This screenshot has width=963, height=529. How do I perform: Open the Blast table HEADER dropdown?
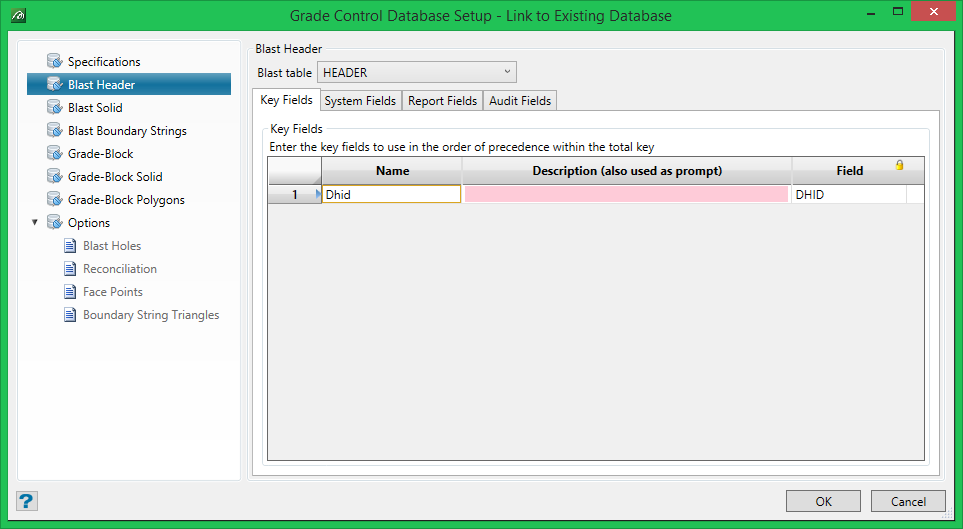[417, 72]
